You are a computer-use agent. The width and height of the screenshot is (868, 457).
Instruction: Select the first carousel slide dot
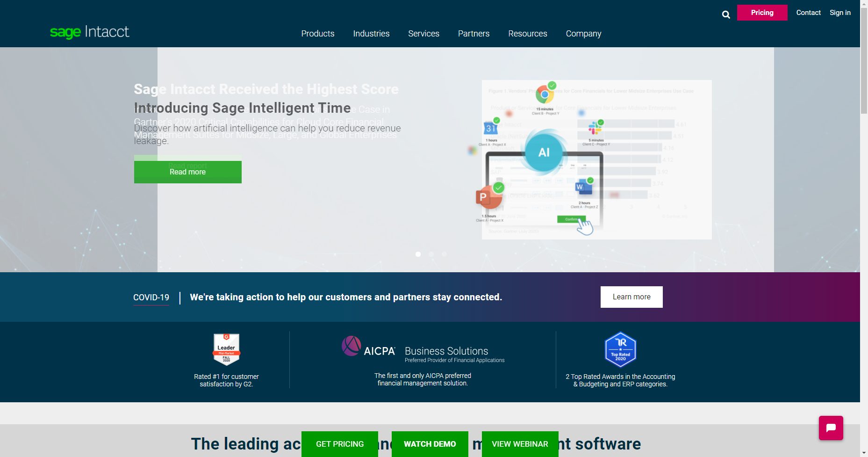click(x=418, y=254)
